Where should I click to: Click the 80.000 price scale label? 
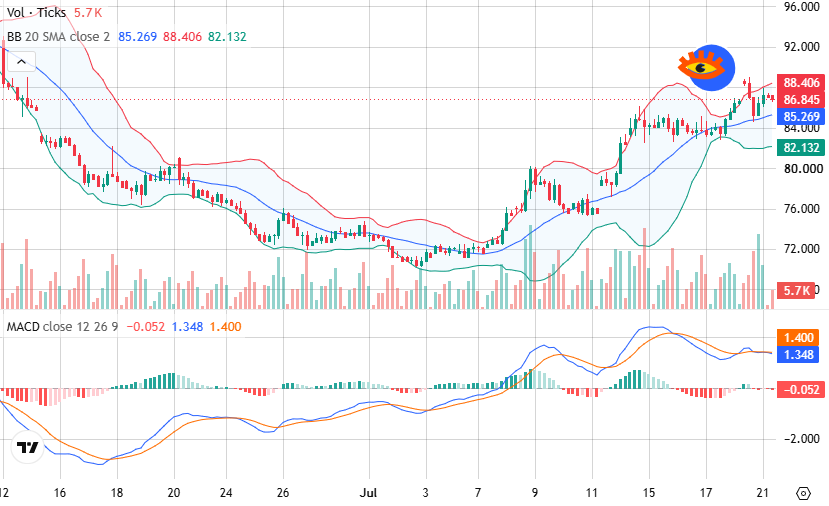[803, 169]
